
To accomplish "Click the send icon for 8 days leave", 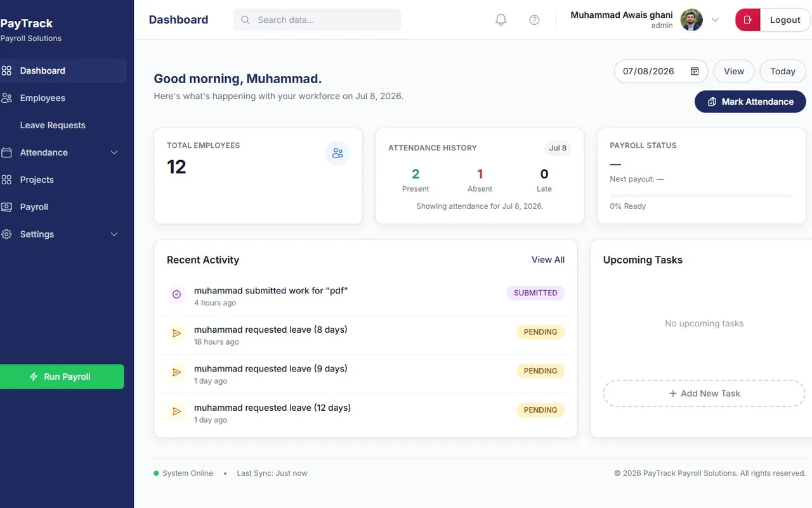I will (x=177, y=333).
